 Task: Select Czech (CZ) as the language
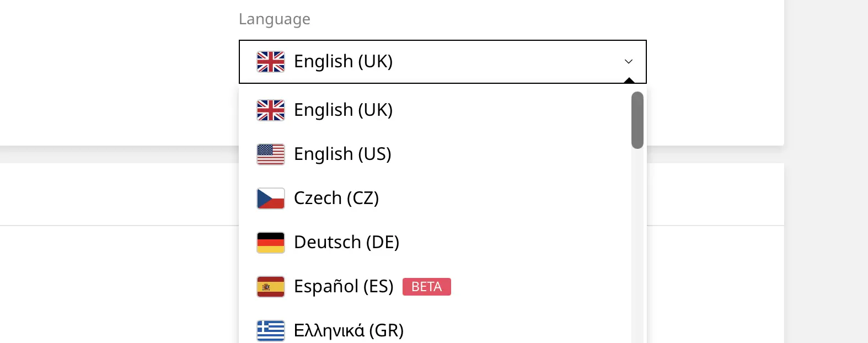336,198
